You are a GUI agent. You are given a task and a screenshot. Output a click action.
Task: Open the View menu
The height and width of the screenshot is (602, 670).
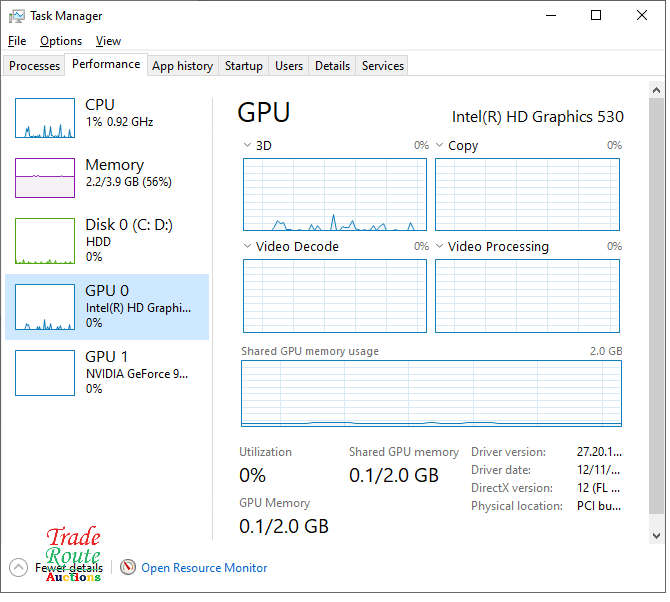(x=108, y=41)
